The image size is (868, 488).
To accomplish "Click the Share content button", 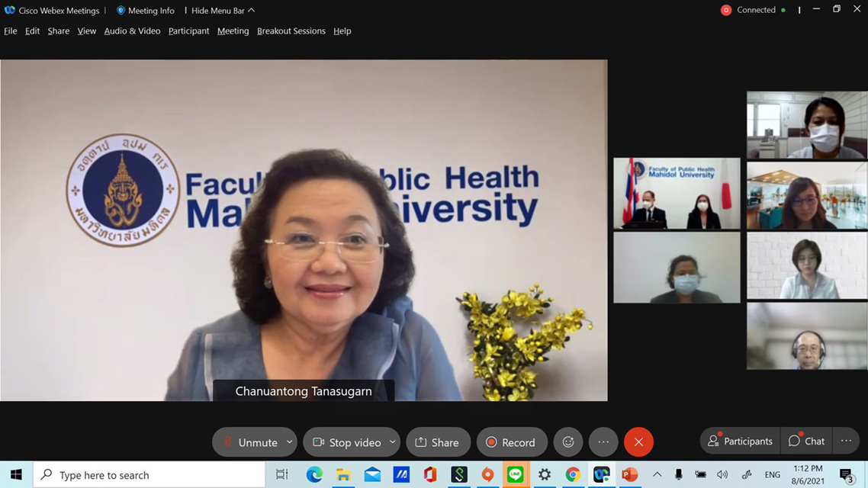I will tap(438, 442).
